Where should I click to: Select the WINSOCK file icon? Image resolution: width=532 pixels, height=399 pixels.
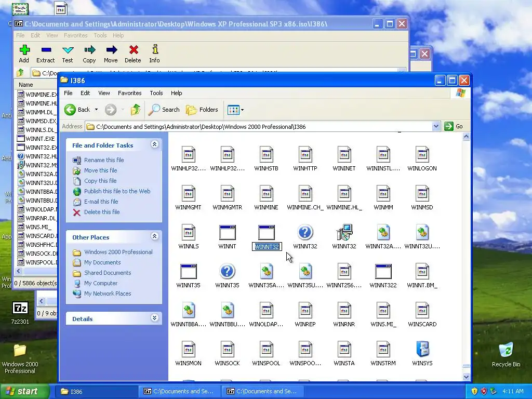click(228, 350)
